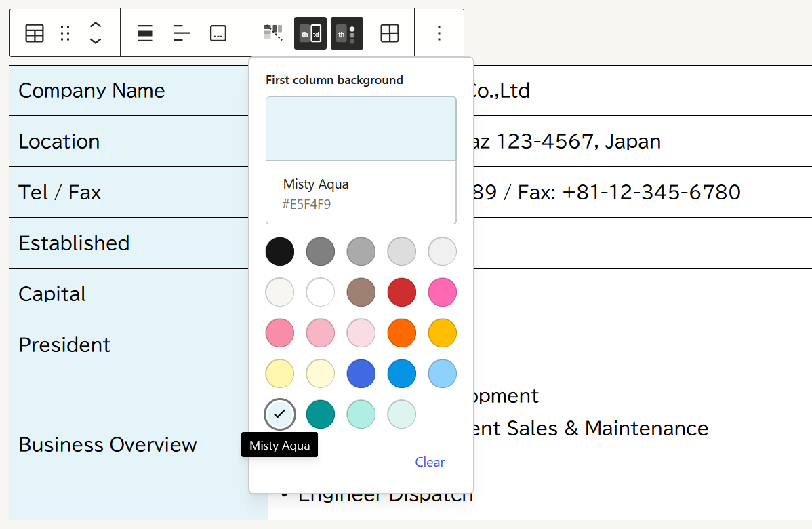
Task: Open the text alignment option
Action: click(x=181, y=34)
